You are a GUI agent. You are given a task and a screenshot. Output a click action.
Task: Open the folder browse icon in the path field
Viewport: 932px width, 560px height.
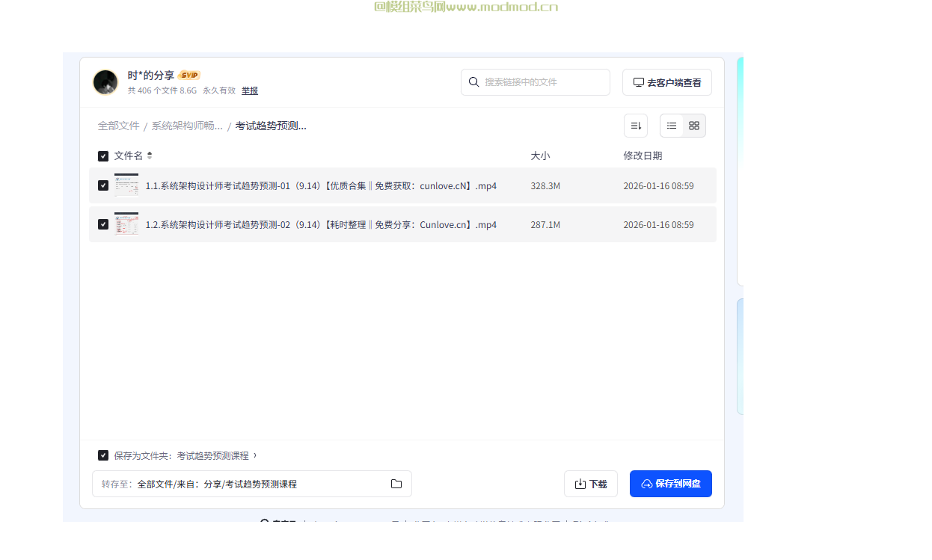click(396, 484)
